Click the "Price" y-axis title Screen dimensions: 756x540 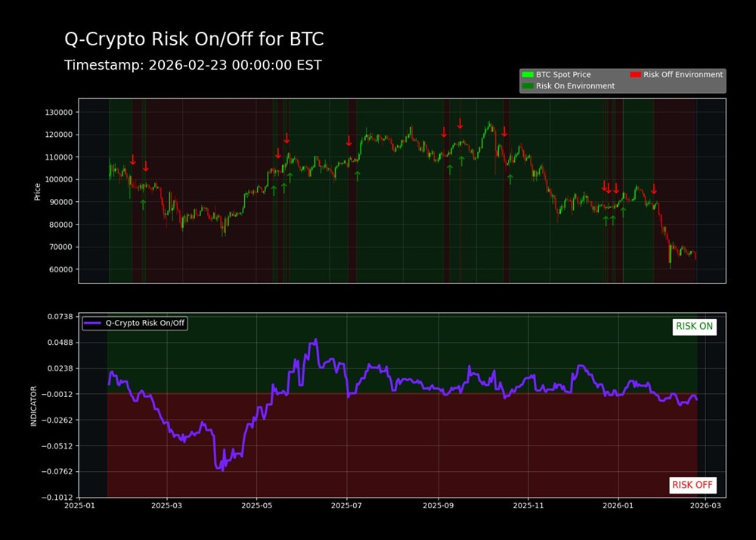point(37,192)
